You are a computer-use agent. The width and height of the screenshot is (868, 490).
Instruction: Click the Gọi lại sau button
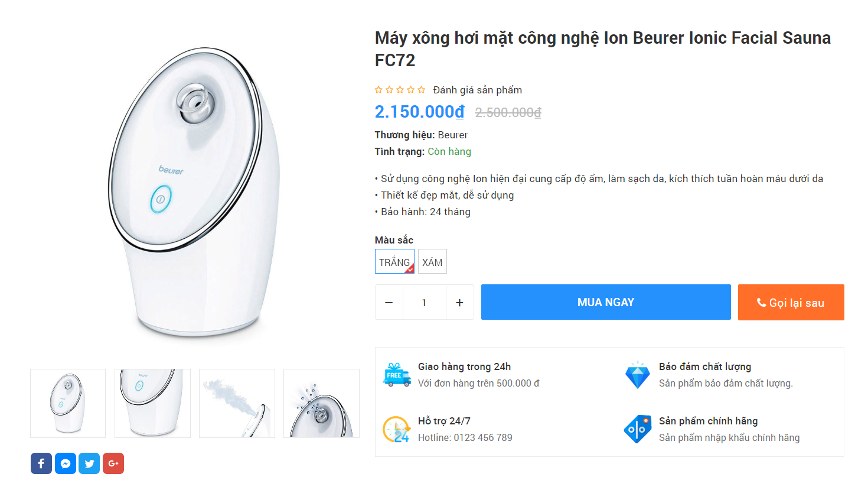click(x=791, y=303)
